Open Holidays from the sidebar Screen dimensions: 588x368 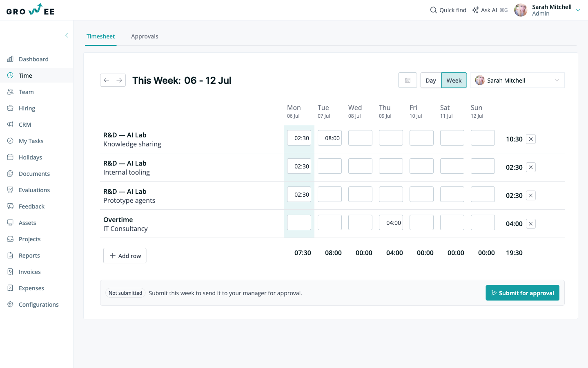tap(37, 157)
